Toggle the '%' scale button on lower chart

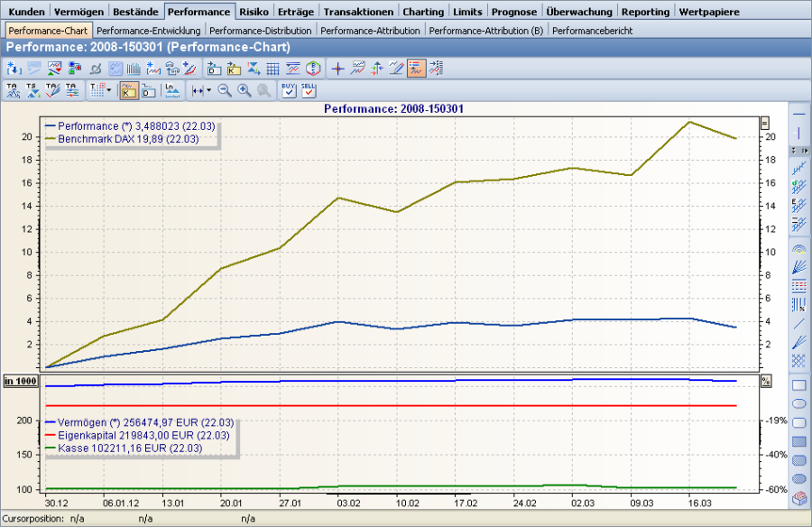766,381
